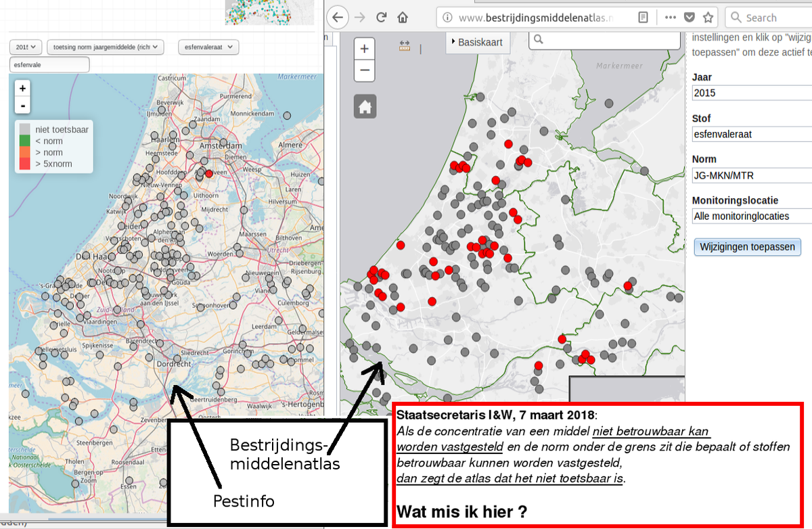Bookmark this page with the star icon
812x529 pixels.
point(709,18)
